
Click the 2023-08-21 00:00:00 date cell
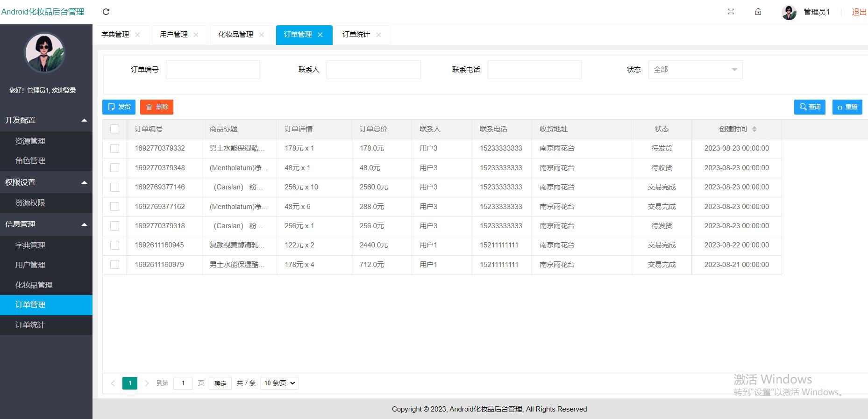[x=737, y=265]
